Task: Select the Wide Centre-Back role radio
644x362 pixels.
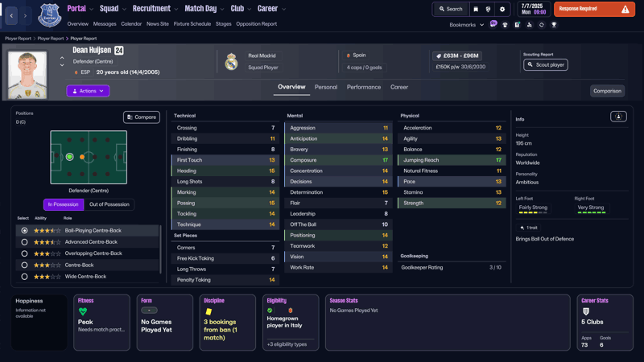Action: pos(25,277)
